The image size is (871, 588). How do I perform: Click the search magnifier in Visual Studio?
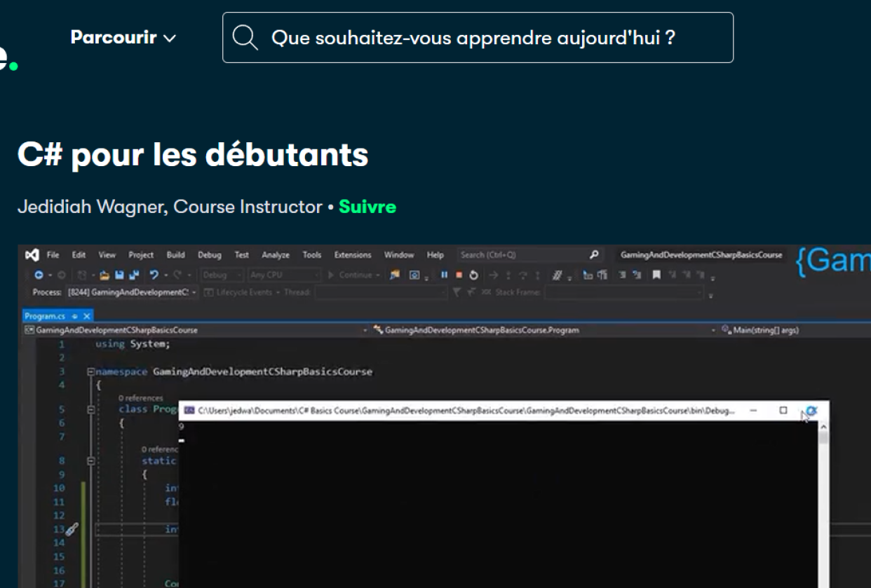click(x=594, y=255)
